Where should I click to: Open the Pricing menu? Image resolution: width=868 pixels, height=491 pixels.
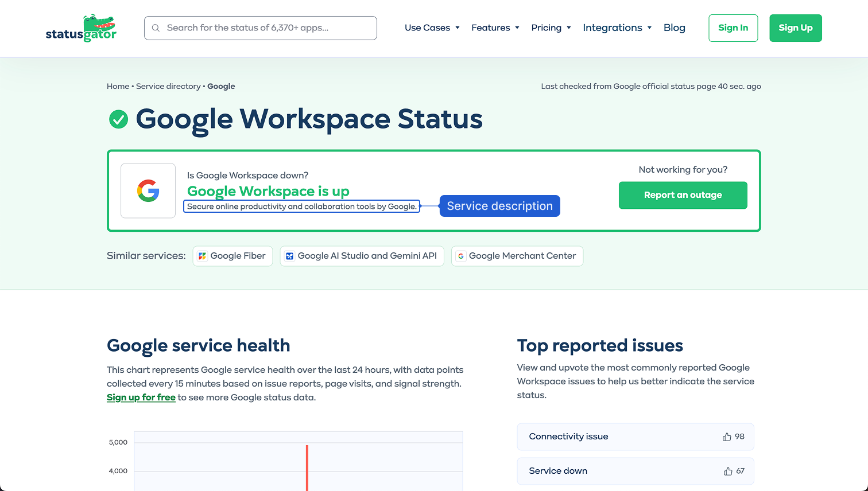click(551, 28)
